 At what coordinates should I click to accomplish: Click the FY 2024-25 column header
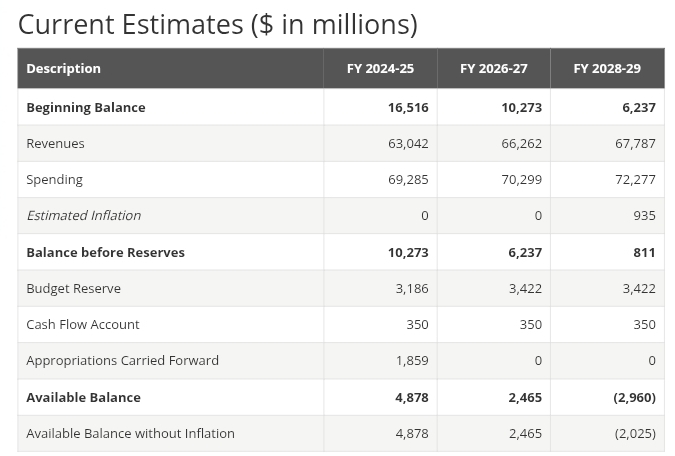click(x=380, y=69)
